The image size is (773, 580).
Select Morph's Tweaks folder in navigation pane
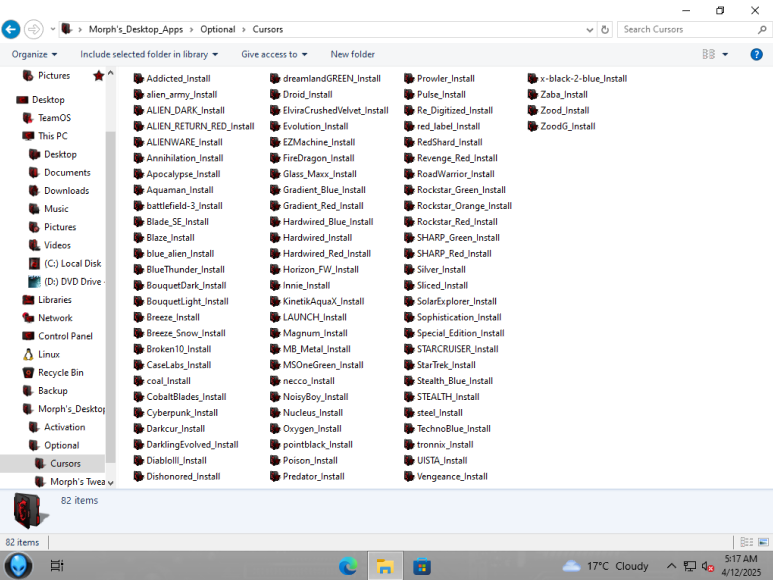pyautogui.click(x=77, y=481)
